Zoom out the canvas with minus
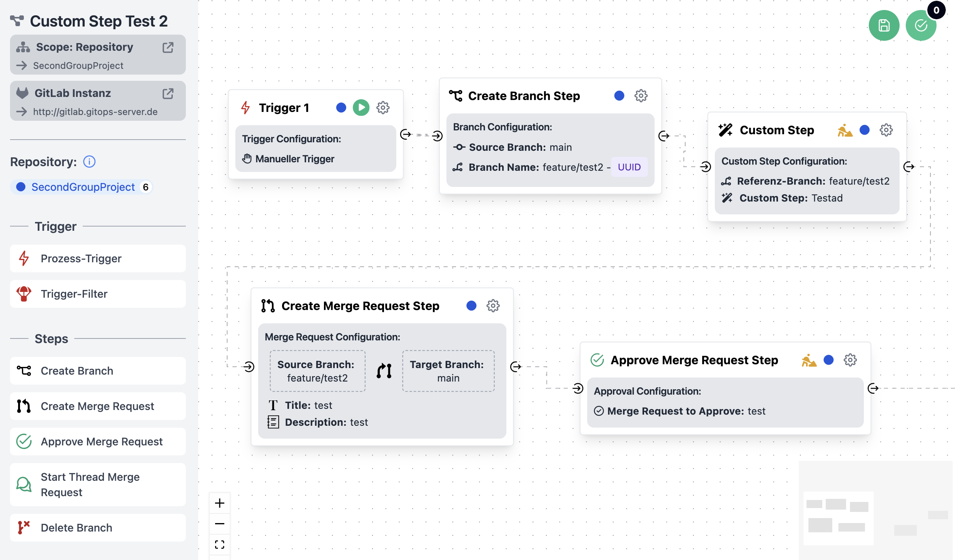 220,524
